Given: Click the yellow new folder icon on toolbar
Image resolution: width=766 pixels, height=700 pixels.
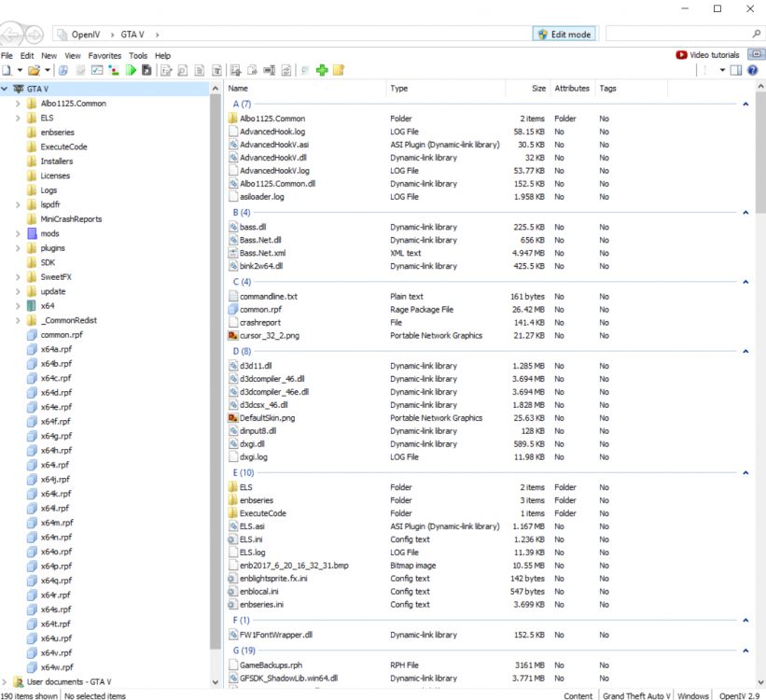Looking at the screenshot, I should click(x=339, y=70).
